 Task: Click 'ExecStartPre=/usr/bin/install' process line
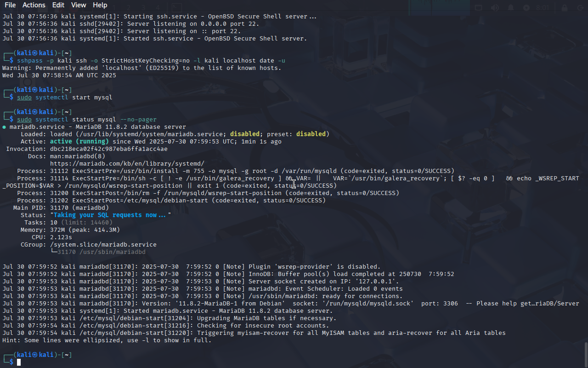tap(236, 171)
